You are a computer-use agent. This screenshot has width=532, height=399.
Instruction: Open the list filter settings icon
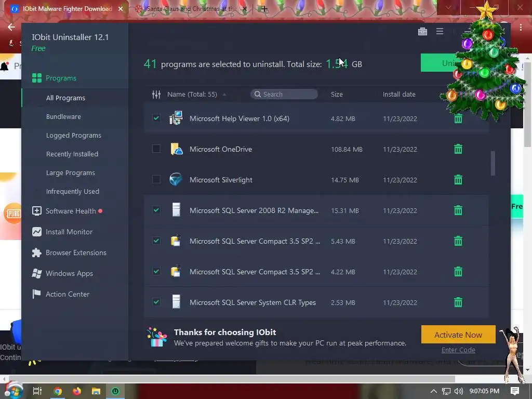click(156, 95)
